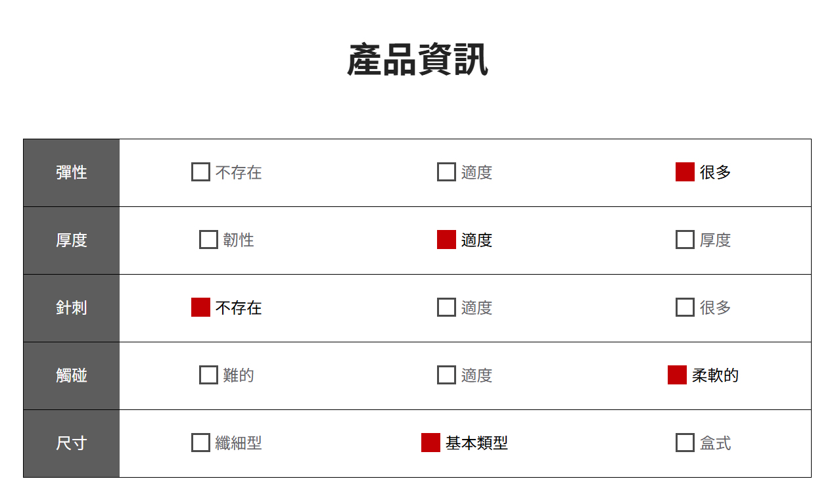
Task: Uncheck the red 基本類型 checkbox
Action: tap(430, 443)
